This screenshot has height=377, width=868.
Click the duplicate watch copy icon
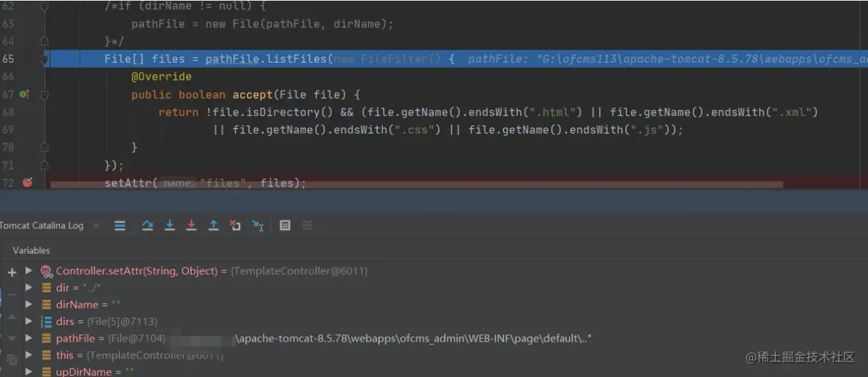pos(12,359)
